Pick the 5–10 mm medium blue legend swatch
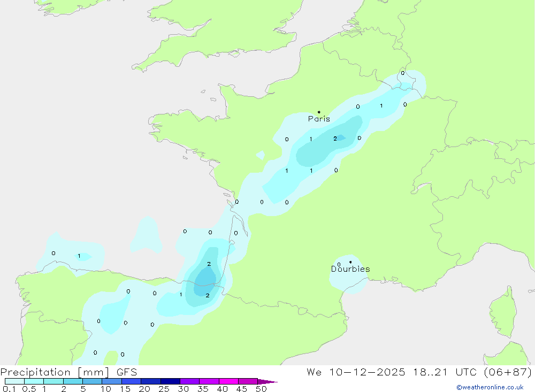Screen dimensions: 535x392 (93, 381)
